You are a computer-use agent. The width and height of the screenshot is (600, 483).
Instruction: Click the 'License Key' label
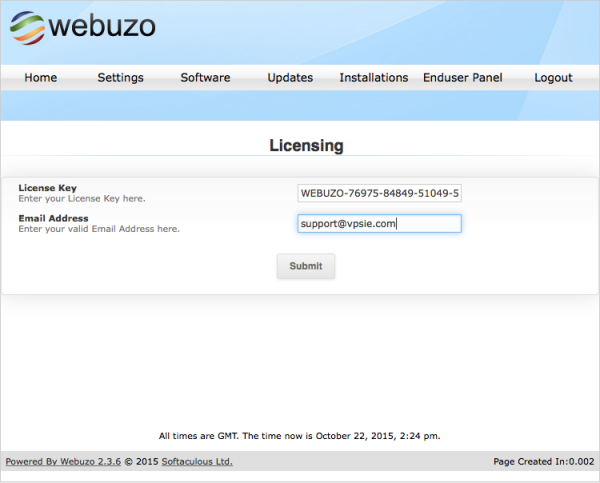tap(47, 188)
